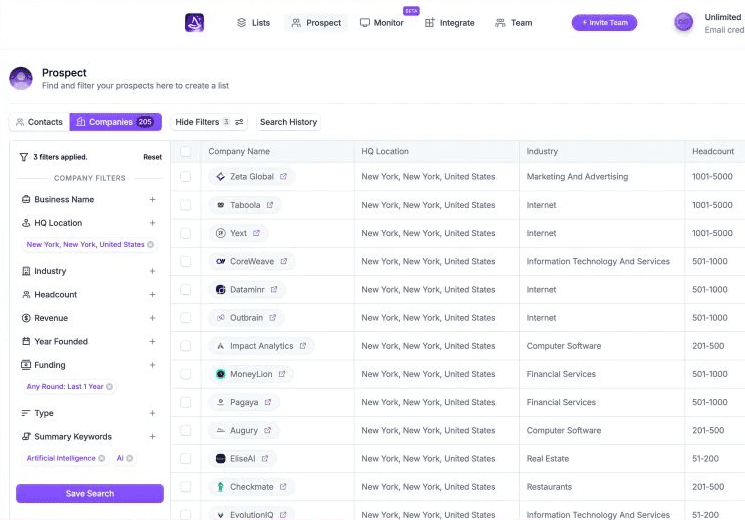Click the app logo icon in header
The image size is (745, 520).
coord(194,22)
